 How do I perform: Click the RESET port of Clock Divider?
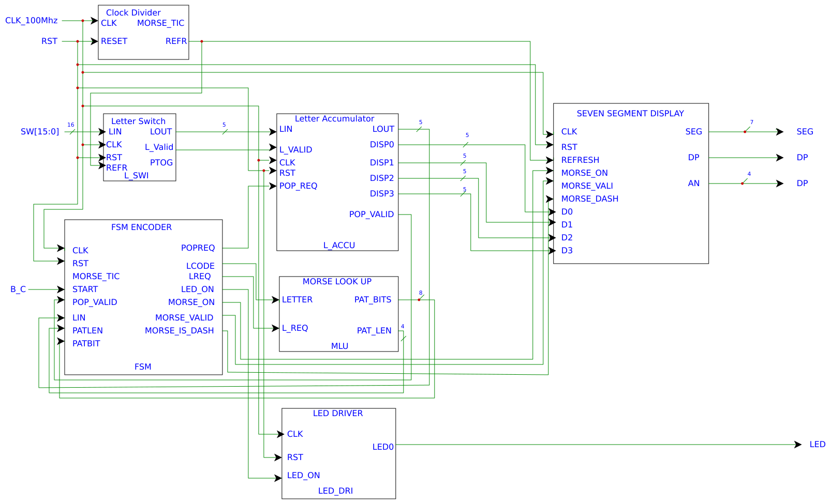(x=114, y=41)
